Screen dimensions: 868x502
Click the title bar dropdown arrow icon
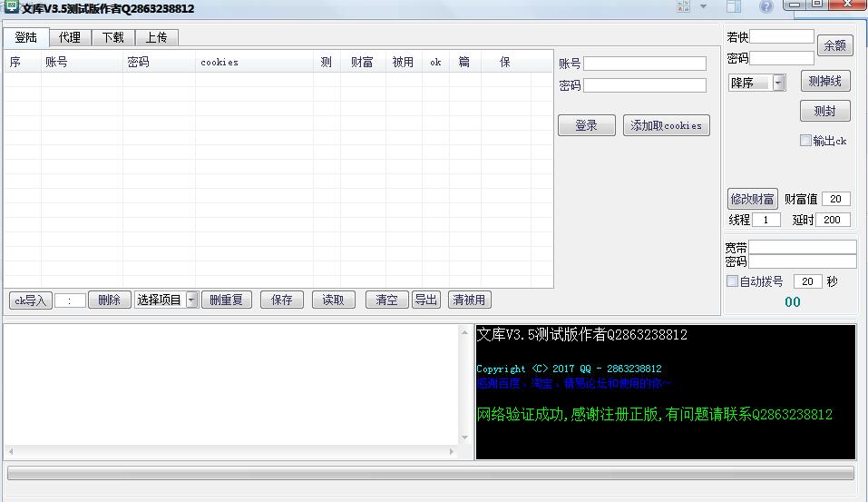(x=703, y=6)
